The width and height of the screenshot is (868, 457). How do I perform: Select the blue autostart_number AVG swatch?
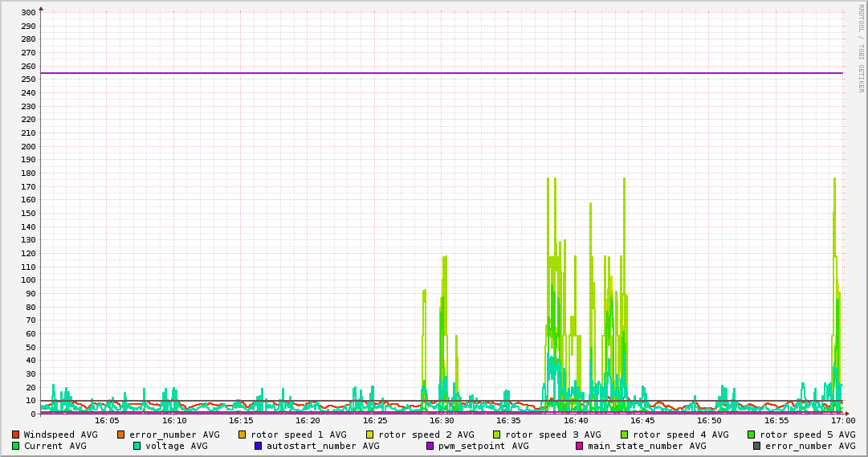258,446
